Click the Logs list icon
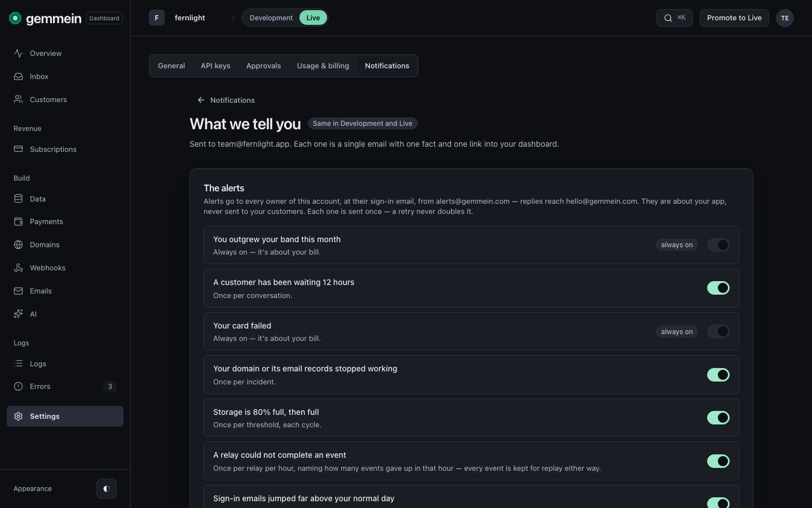Image resolution: width=812 pixels, height=508 pixels. click(x=19, y=364)
